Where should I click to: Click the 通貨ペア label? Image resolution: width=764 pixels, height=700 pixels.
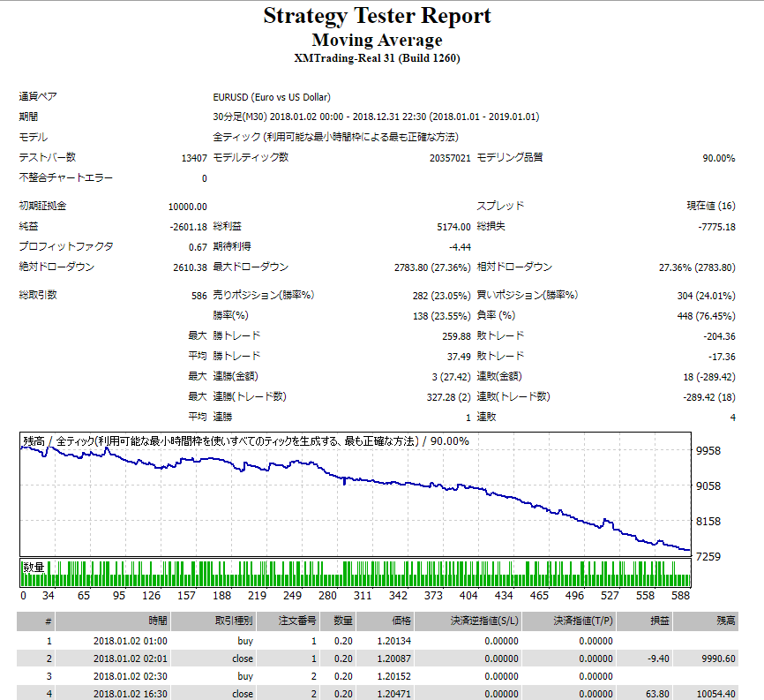tap(38, 96)
